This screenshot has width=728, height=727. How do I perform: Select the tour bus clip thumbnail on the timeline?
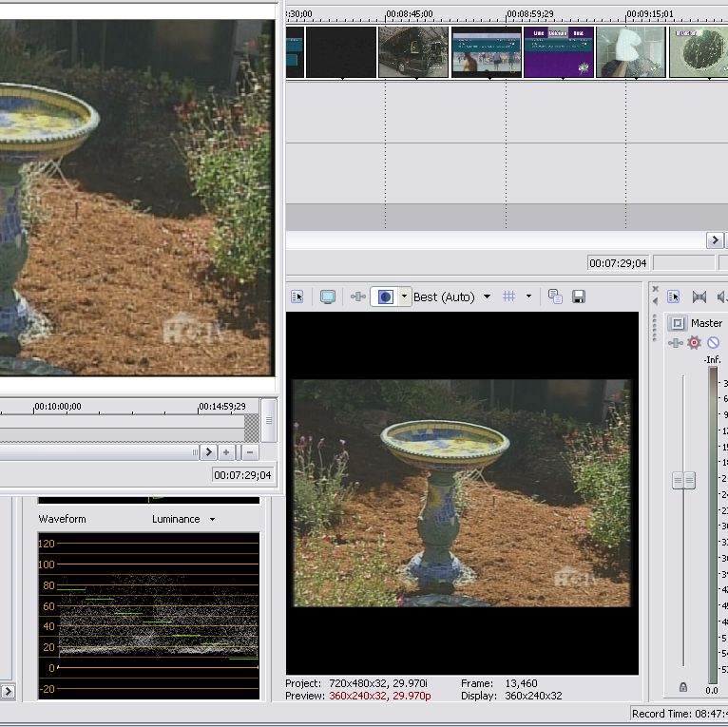point(413,52)
